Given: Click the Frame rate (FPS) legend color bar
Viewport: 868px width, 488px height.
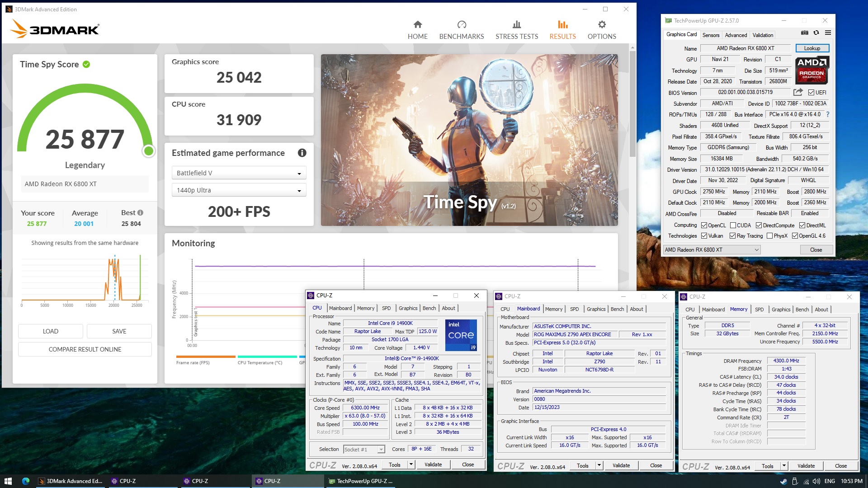Looking at the screenshot, I should (206, 357).
